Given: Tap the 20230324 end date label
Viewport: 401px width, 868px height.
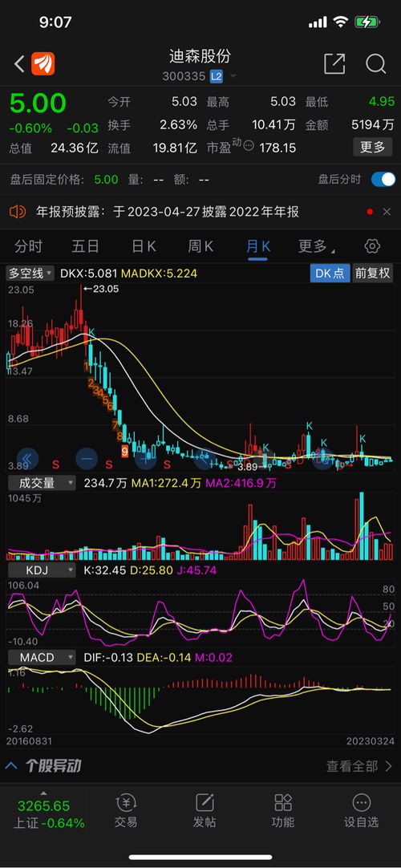Looking at the screenshot, I should click(x=370, y=740).
